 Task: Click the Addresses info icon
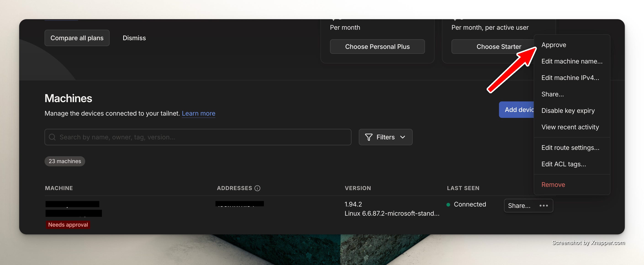coord(257,188)
